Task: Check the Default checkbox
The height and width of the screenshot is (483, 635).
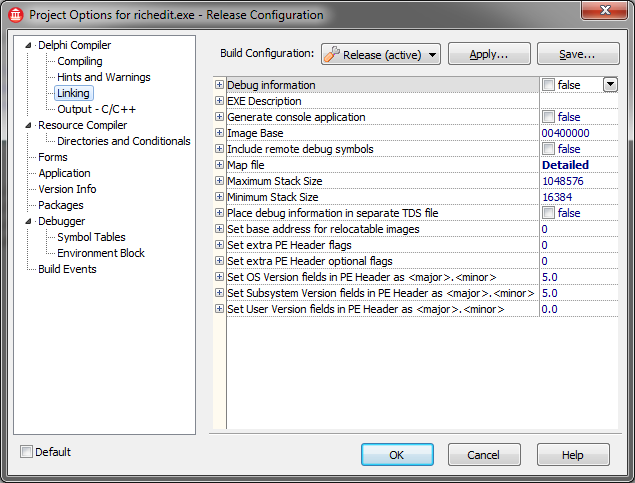Action: tap(26, 451)
